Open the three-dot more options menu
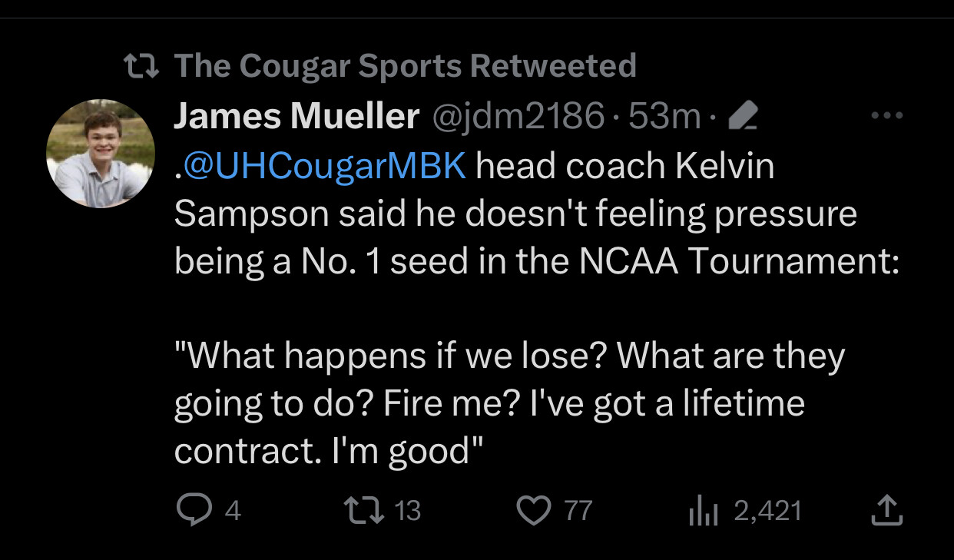 (888, 116)
